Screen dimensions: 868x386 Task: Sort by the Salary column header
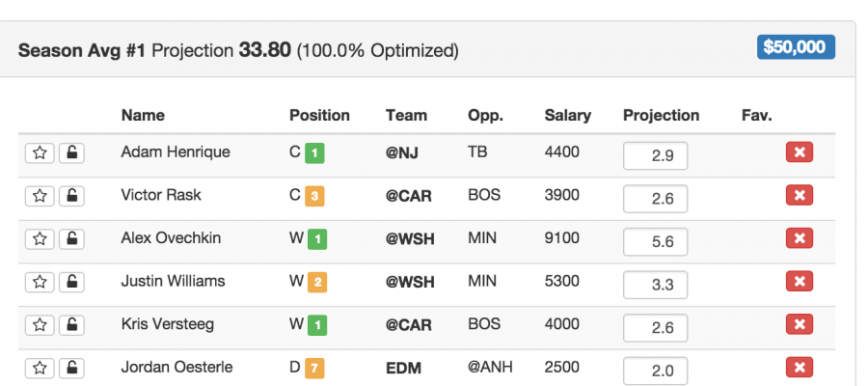point(567,115)
